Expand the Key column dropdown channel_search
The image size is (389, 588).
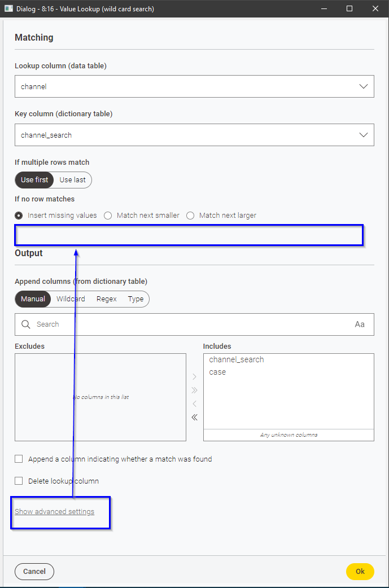(x=194, y=135)
